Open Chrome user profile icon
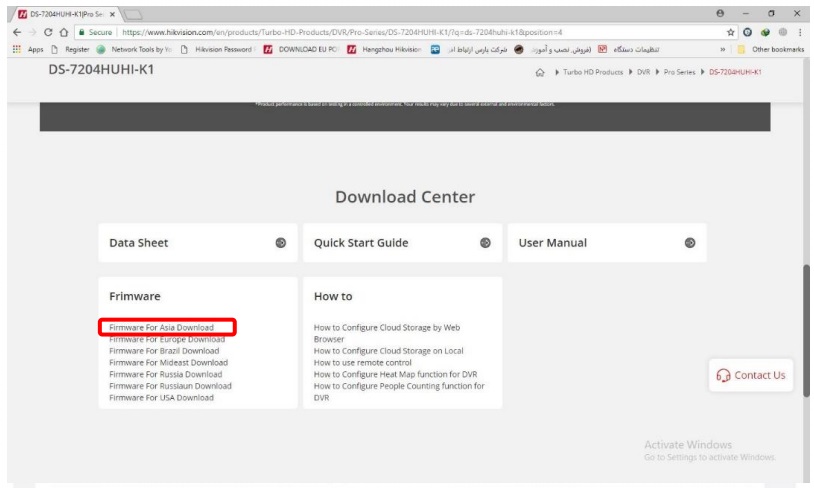Screen dimensions: 814x488 [720, 13]
